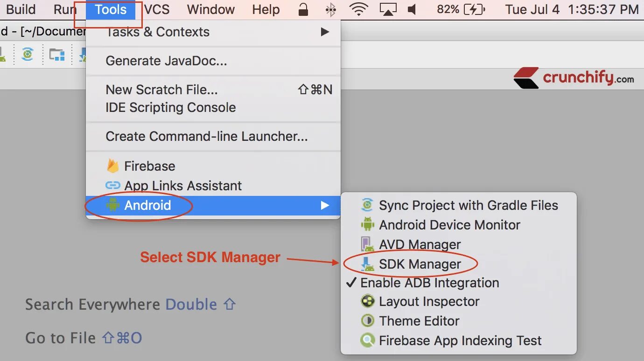This screenshot has height=361, width=644.
Task: Open the Firebase assistant
Action: 150,166
